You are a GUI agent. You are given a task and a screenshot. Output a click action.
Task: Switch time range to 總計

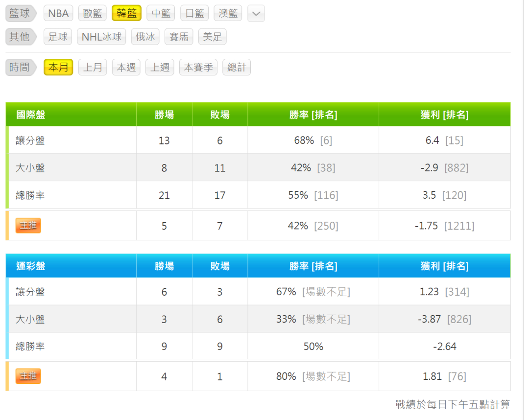(237, 68)
